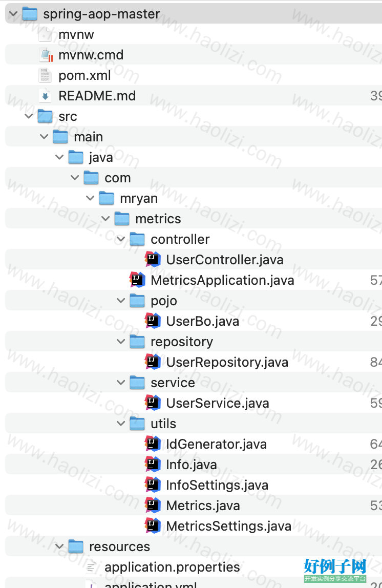Click the service folder icon
382x588 pixels.
137,383
